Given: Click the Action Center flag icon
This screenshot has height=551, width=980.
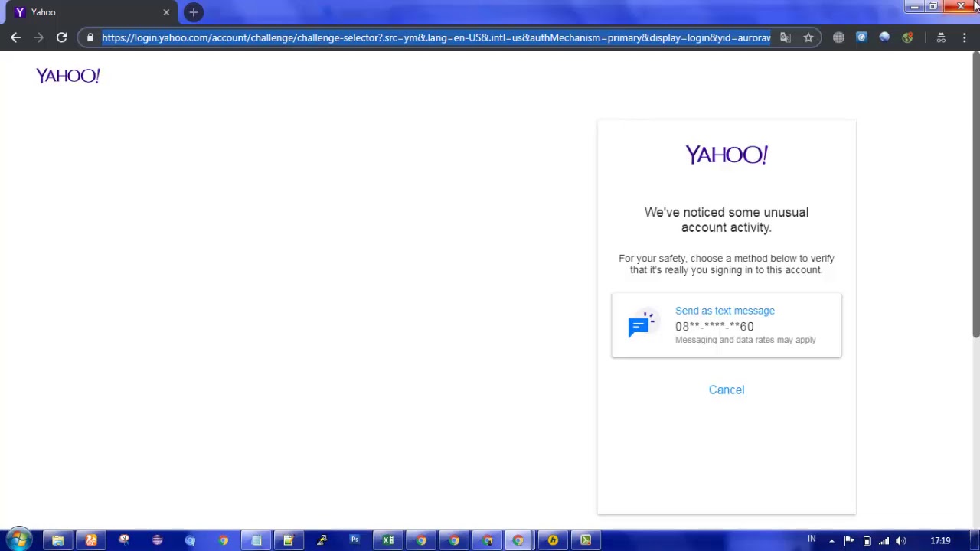Looking at the screenshot, I should [x=849, y=541].
